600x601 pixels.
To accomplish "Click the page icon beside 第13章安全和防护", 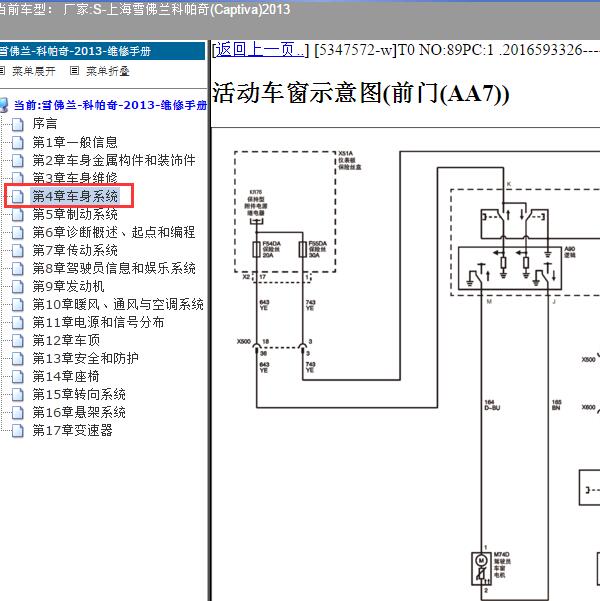I will 17,358.
